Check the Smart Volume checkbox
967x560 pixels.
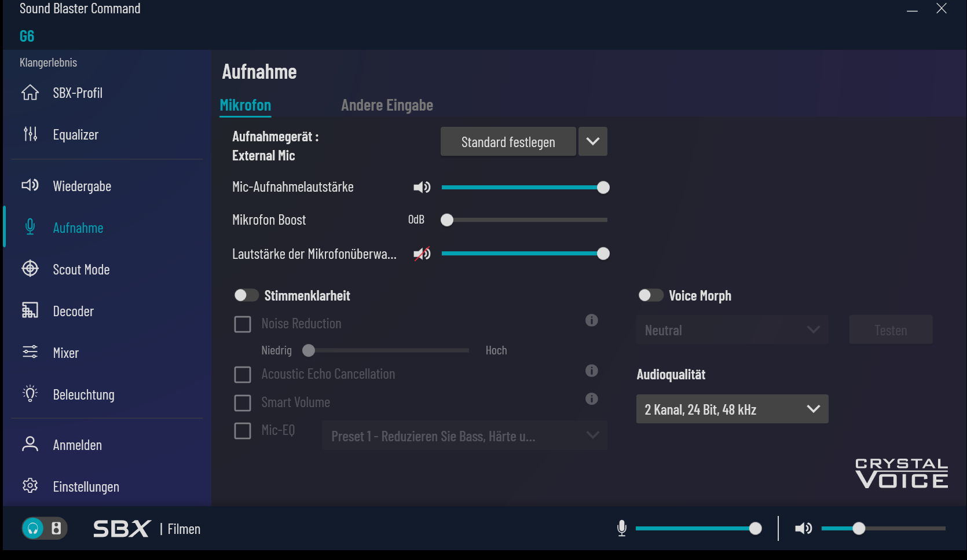[x=243, y=402]
